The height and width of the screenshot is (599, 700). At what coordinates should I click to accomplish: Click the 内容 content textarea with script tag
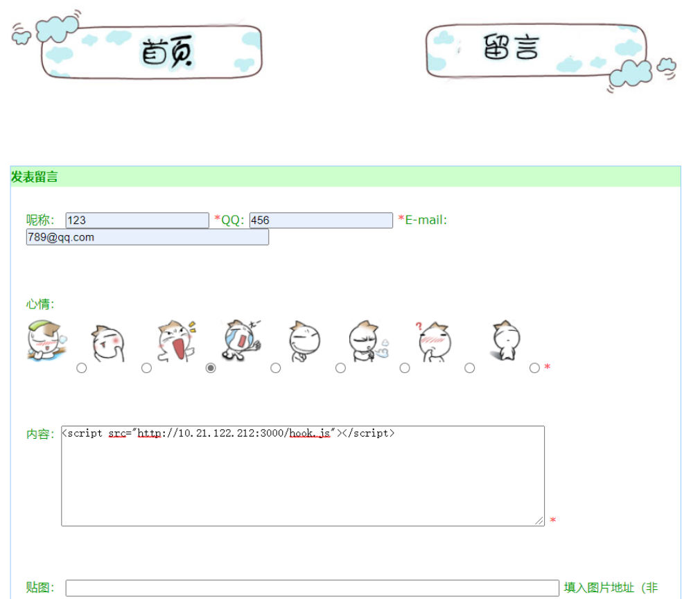click(x=303, y=476)
